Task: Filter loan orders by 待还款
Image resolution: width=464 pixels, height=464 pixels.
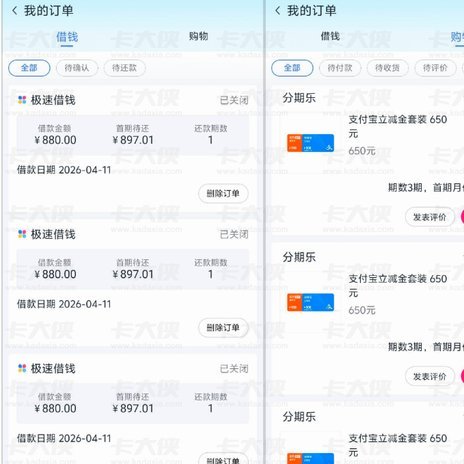Action: pyautogui.click(x=124, y=68)
